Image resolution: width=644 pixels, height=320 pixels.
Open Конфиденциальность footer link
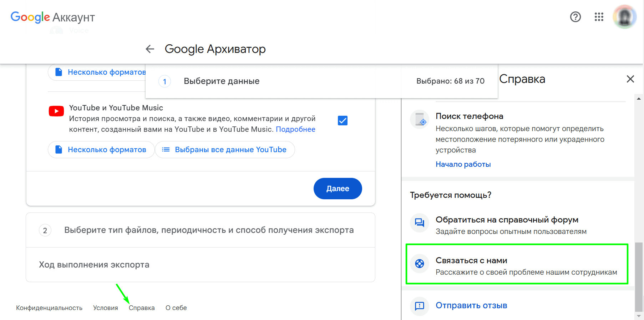(x=49, y=308)
